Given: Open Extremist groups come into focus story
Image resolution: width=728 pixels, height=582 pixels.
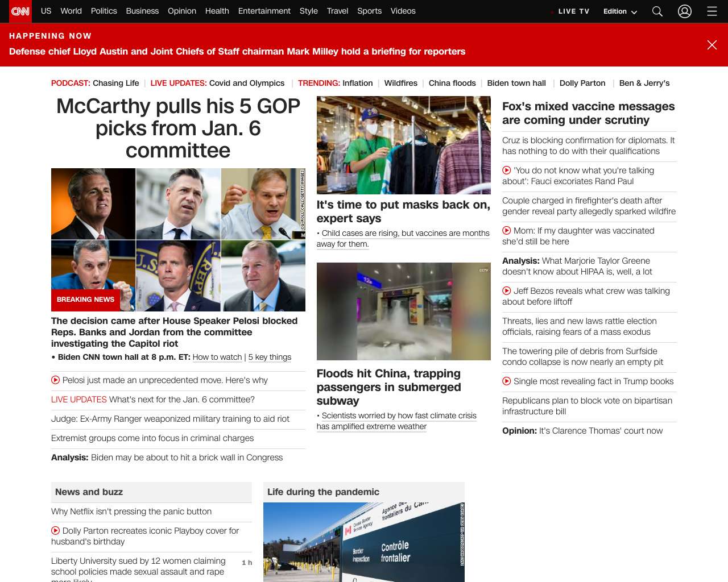Looking at the screenshot, I should point(152,438).
